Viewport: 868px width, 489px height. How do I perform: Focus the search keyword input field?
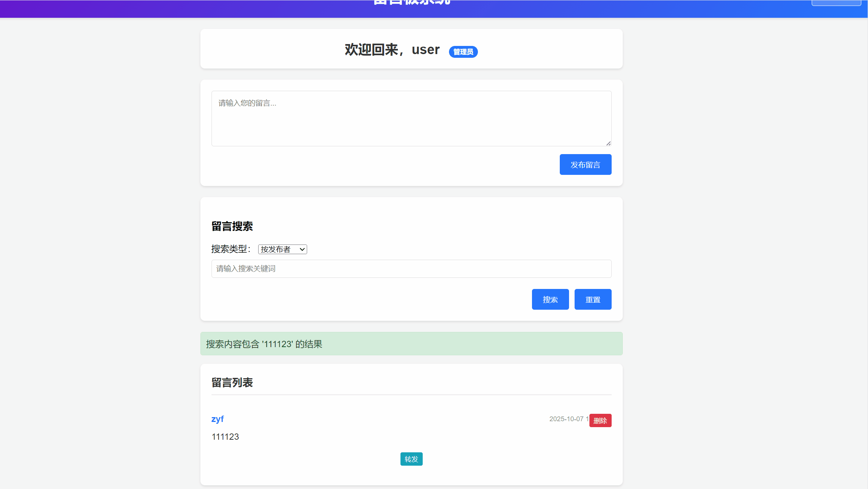coord(411,269)
